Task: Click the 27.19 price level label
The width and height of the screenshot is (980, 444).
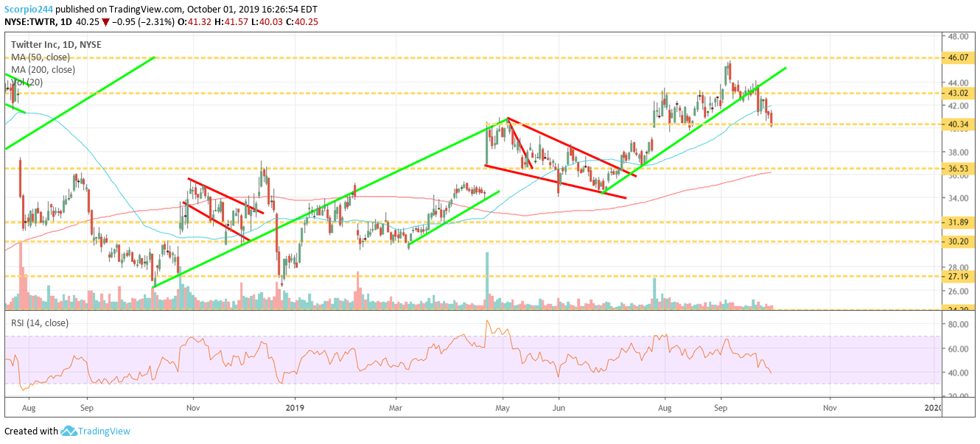Action: pyautogui.click(x=959, y=276)
